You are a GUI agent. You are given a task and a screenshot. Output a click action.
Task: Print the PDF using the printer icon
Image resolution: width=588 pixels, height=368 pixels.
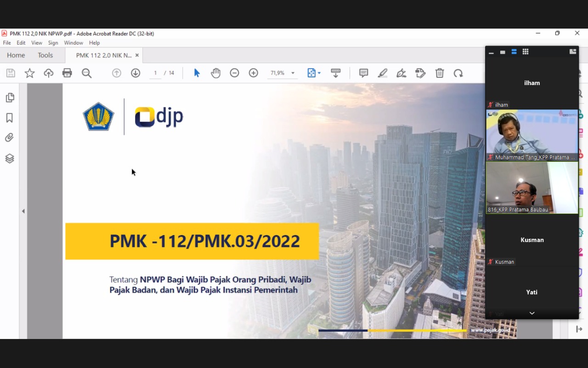pyautogui.click(x=67, y=73)
